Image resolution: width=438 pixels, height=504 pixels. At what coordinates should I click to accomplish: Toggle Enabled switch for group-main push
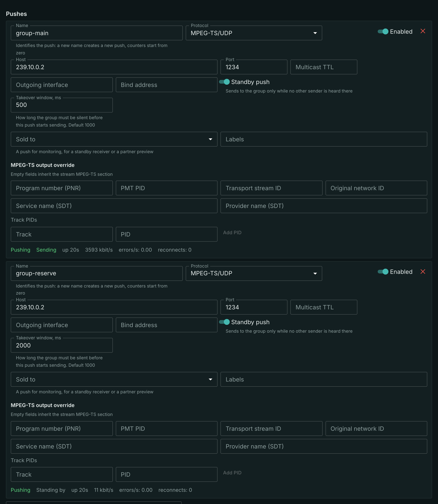[383, 31]
